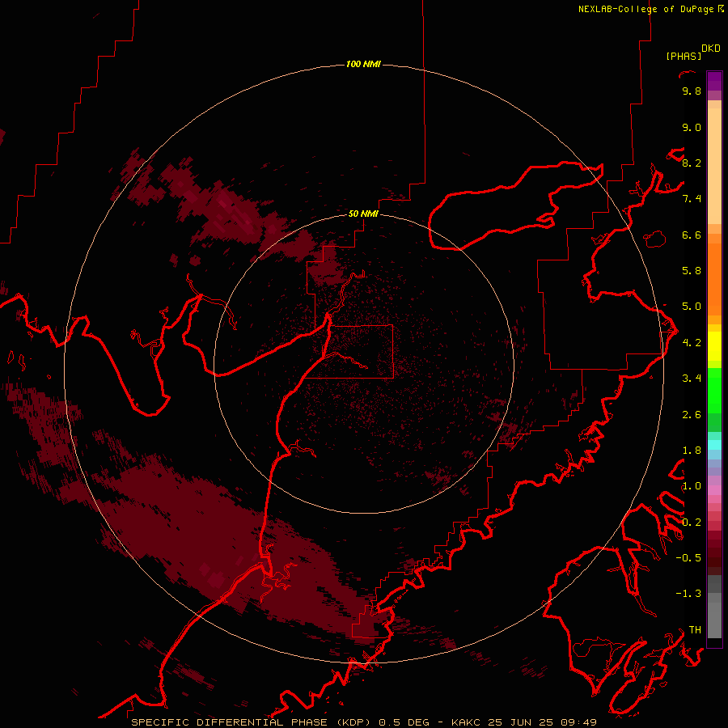Click the yellow swatch in the color bar
Image resolution: width=728 pixels, height=728 pixels.
(x=714, y=346)
